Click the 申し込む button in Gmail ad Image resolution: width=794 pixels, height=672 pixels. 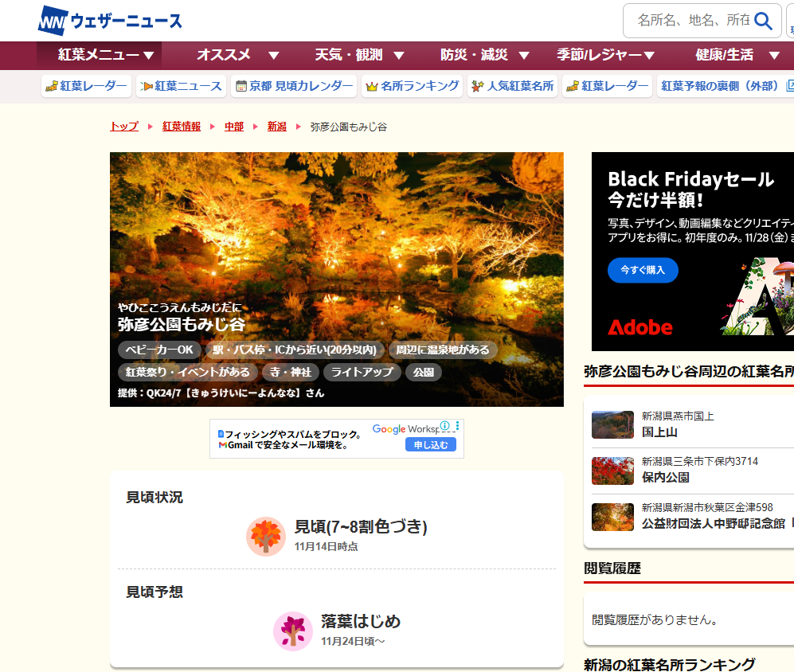tap(431, 445)
